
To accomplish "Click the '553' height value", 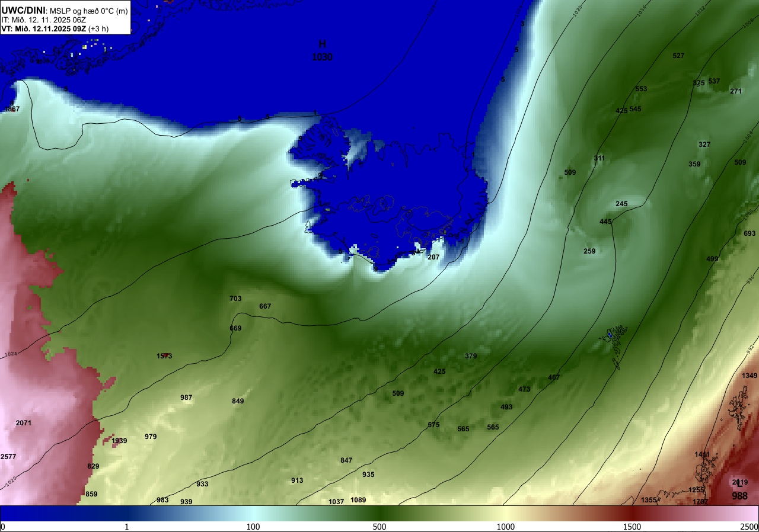I will 641,89.
